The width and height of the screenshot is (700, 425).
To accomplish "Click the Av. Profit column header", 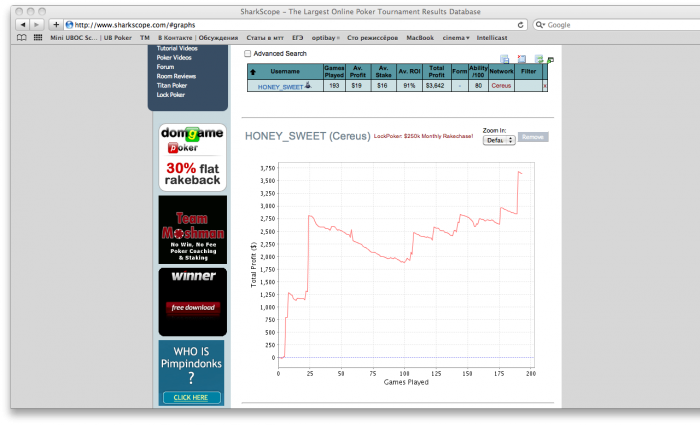I will click(358, 71).
